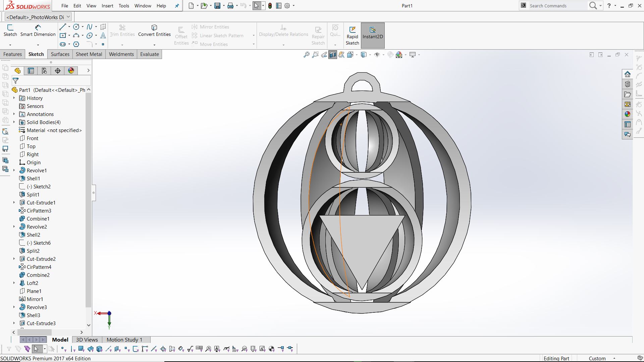Pick the Spline sketch tool
The height and width of the screenshot is (362, 644).
pos(89,27)
